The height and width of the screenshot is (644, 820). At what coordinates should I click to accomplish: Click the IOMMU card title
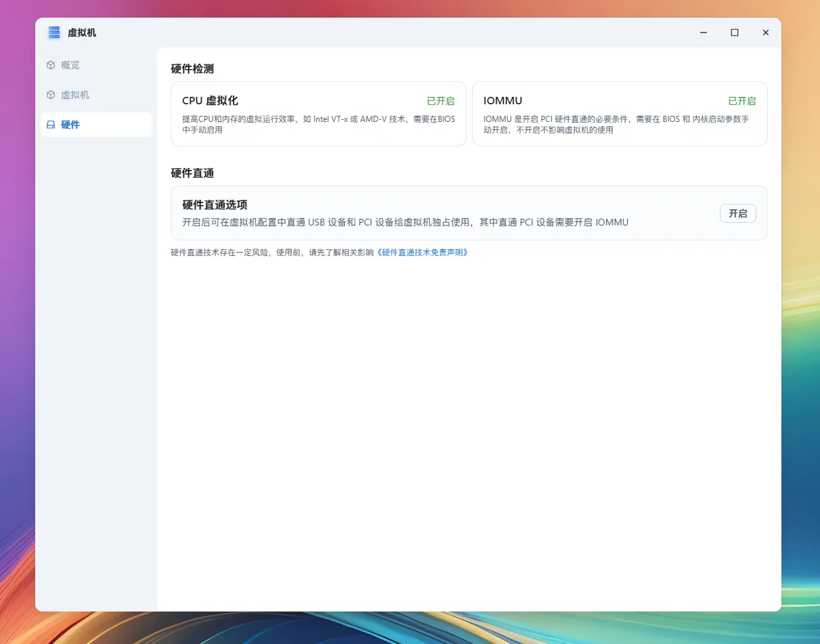(502, 101)
